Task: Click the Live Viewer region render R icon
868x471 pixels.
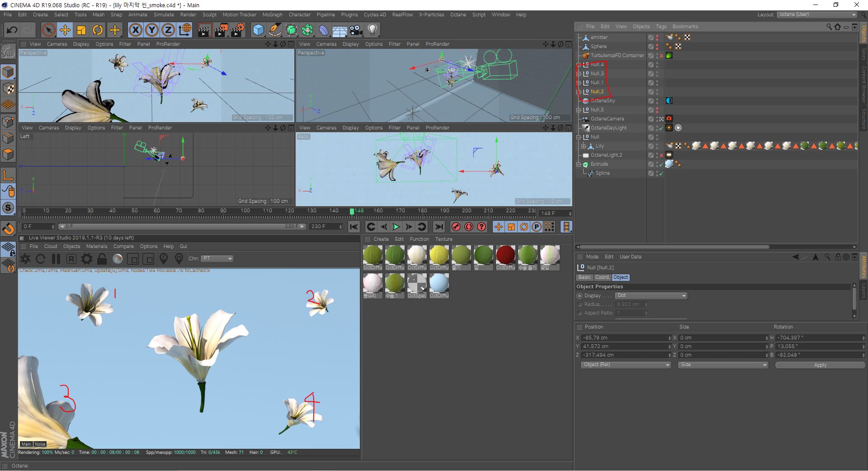Action: (71, 259)
